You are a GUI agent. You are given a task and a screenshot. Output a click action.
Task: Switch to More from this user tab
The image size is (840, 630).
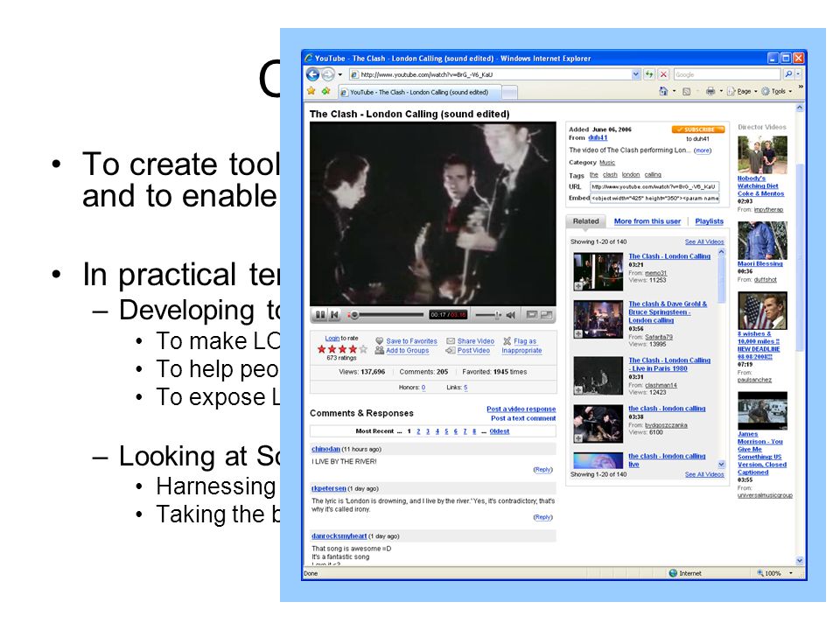[647, 221]
